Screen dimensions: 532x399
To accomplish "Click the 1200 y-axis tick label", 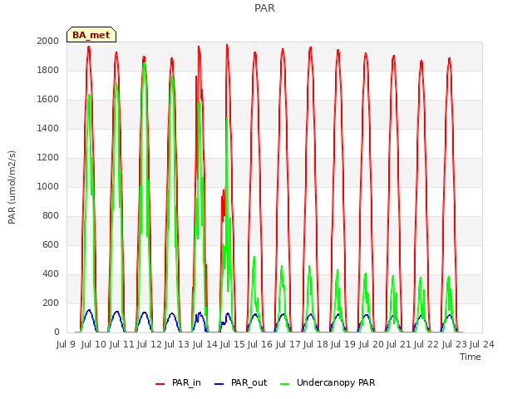I will pos(48,157).
